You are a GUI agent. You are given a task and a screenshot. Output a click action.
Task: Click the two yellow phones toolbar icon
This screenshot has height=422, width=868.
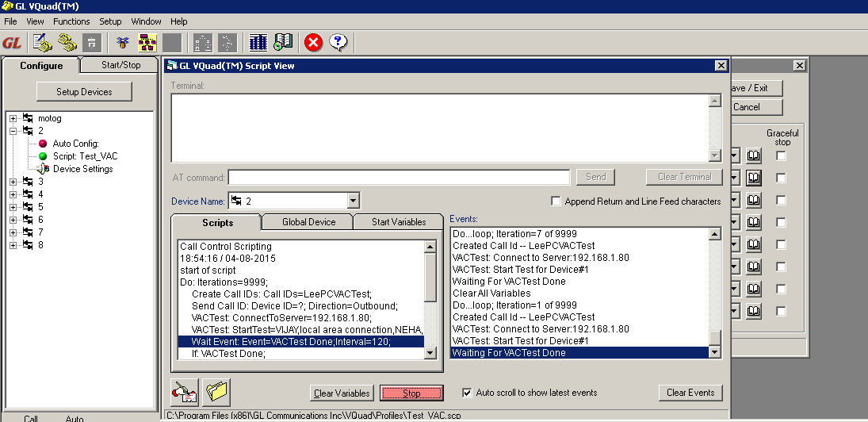[67, 43]
